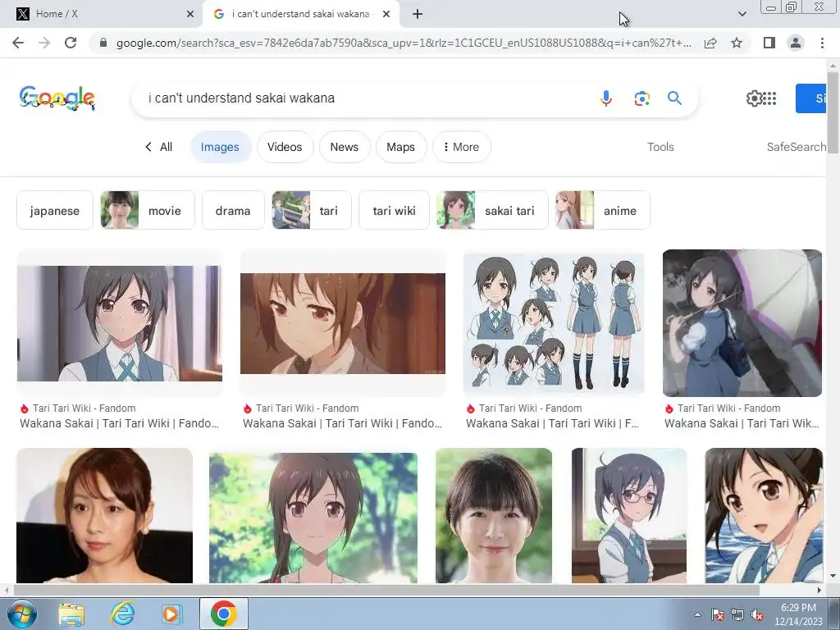
Task: Open Google quick settings gear
Action: (754, 98)
